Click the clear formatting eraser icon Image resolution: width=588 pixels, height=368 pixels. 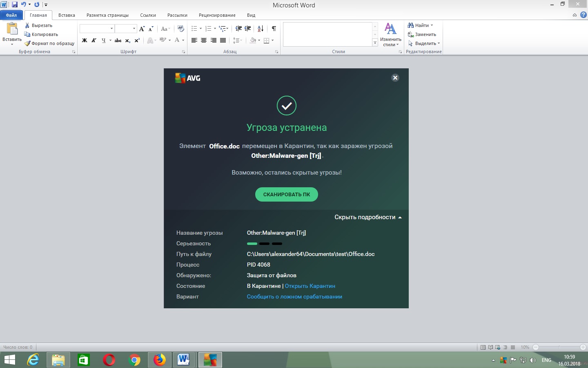[x=181, y=29]
